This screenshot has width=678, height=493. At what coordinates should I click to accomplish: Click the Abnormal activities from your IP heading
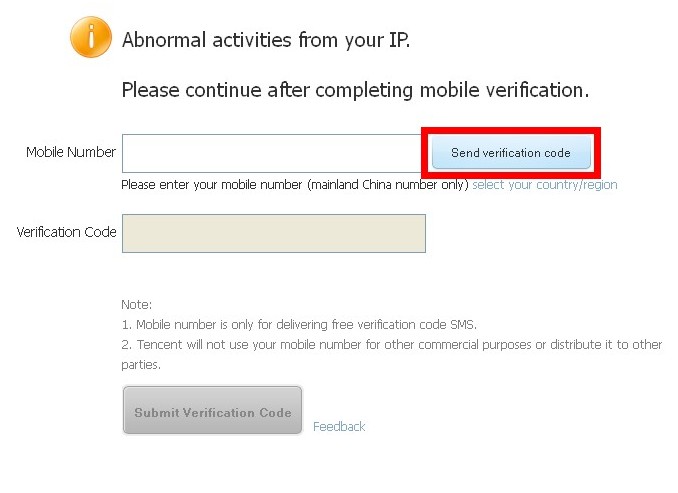pos(266,41)
